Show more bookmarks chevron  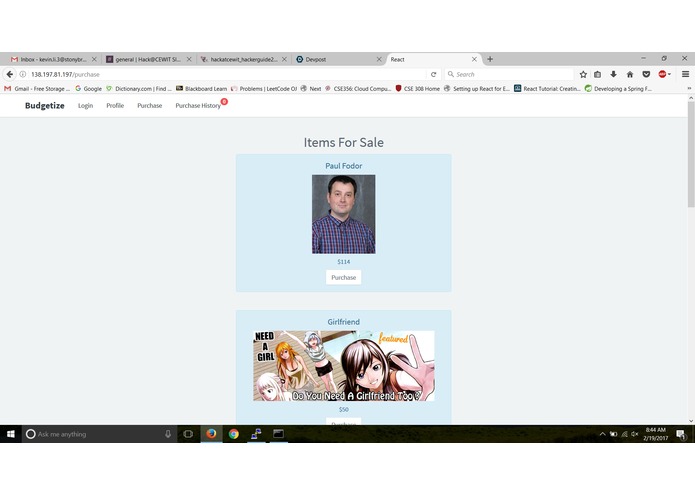[689, 89]
